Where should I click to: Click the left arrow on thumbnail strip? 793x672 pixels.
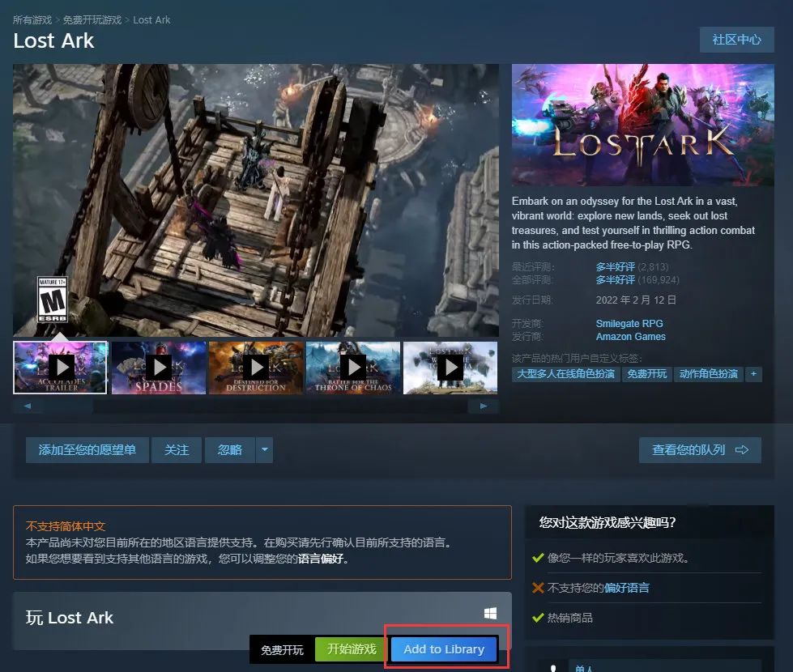click(27, 406)
